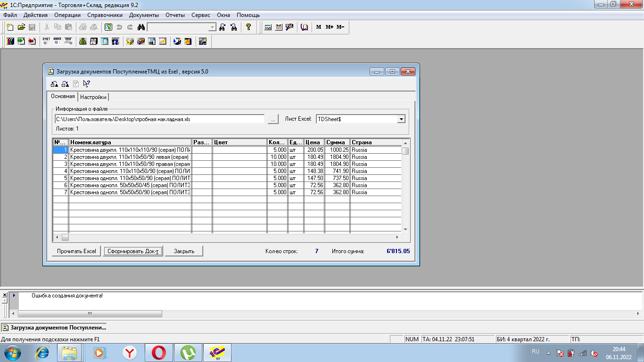Click the Закрыть button
The image size is (644, 362).
tap(184, 251)
